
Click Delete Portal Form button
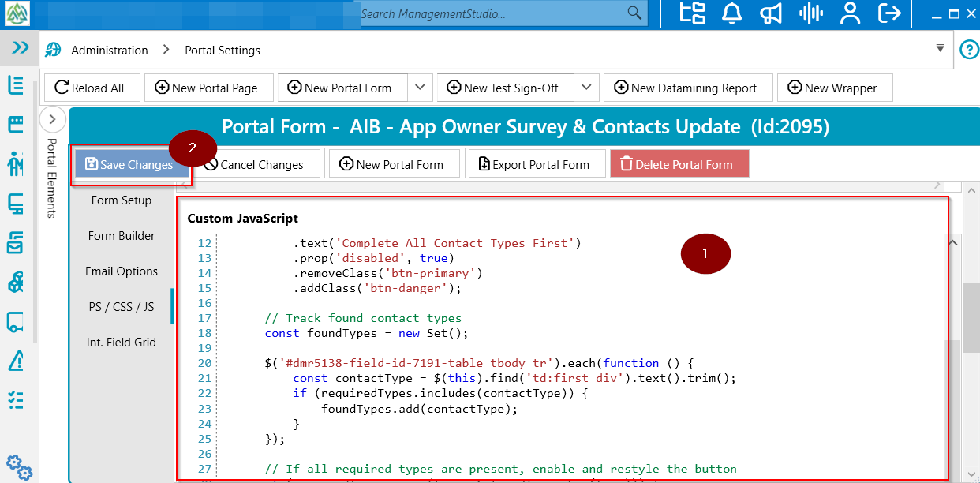tap(679, 164)
